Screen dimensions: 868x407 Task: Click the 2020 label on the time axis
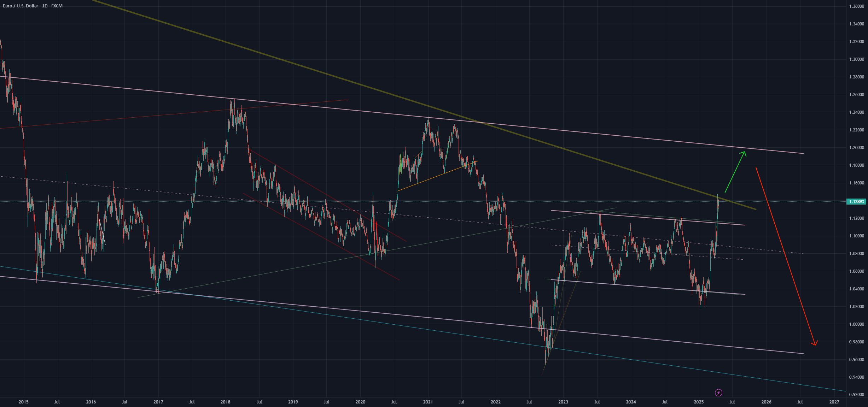click(360, 402)
